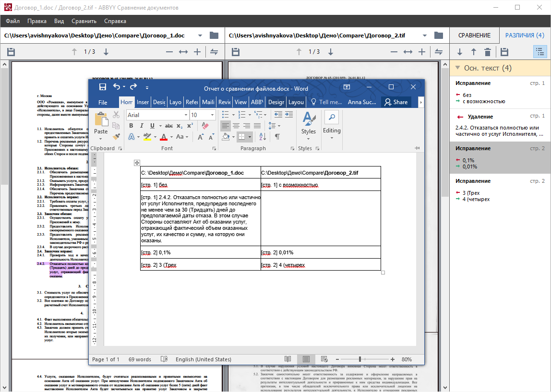Open the font size dropdown showing 10

point(212,115)
